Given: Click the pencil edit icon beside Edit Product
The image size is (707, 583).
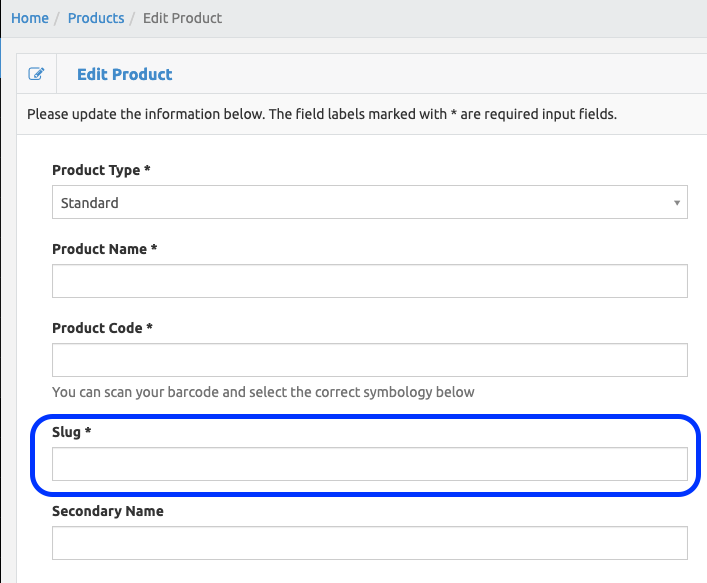Looking at the screenshot, I should coord(36,73).
